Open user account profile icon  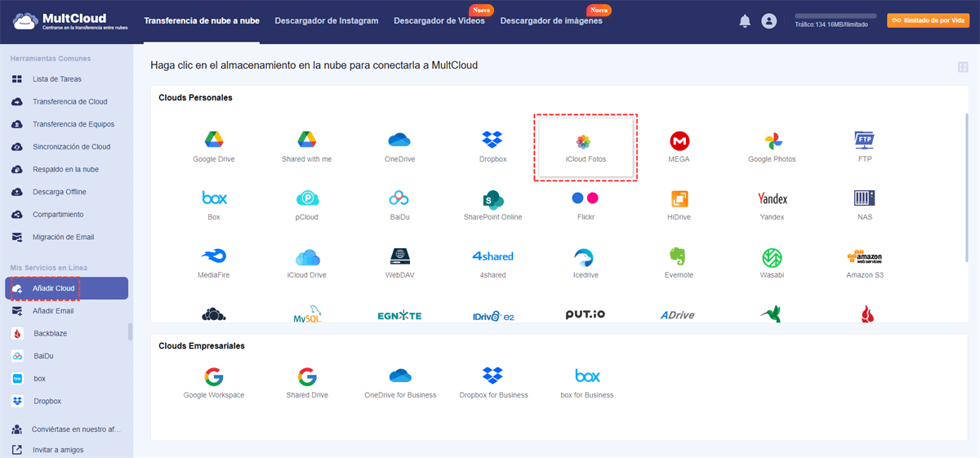(768, 21)
